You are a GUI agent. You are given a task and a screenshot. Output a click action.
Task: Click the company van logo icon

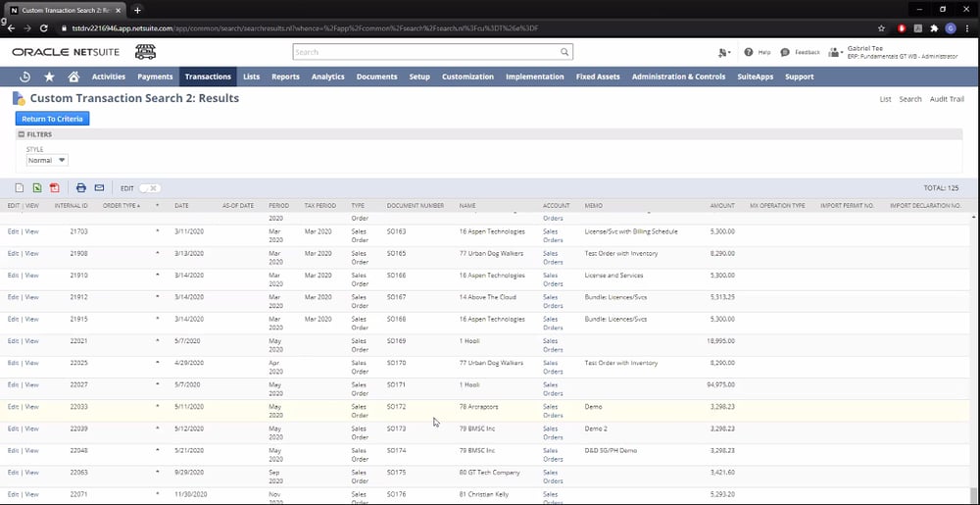tap(146, 52)
